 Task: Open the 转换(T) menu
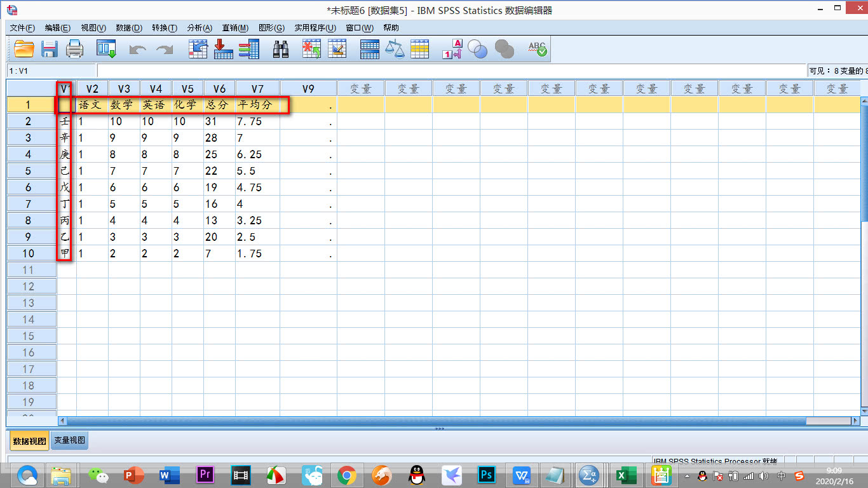(164, 28)
